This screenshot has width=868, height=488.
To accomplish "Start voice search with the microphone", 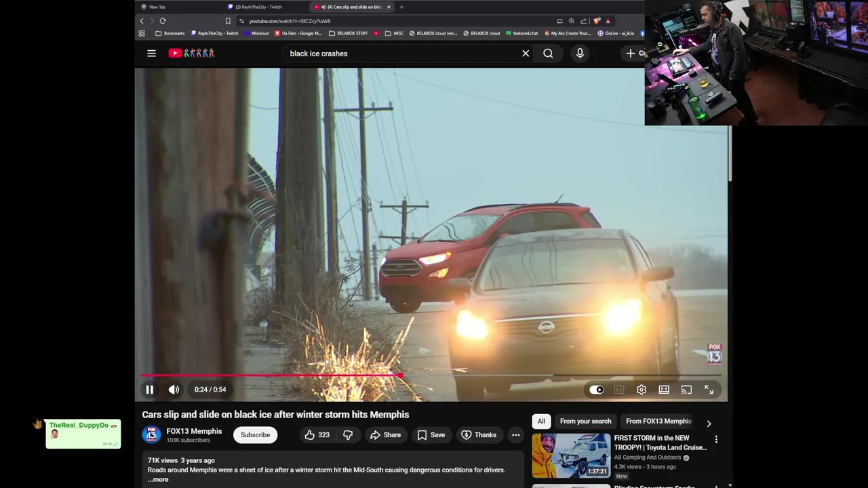I will coord(580,54).
